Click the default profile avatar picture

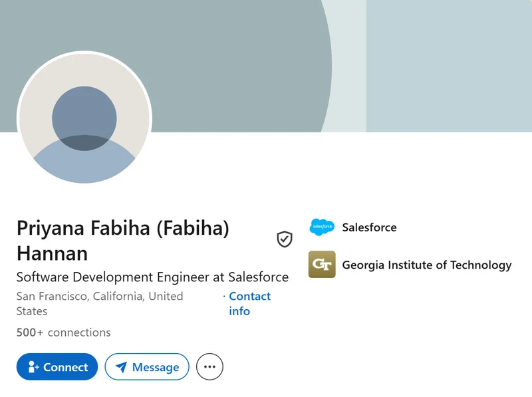point(84,118)
